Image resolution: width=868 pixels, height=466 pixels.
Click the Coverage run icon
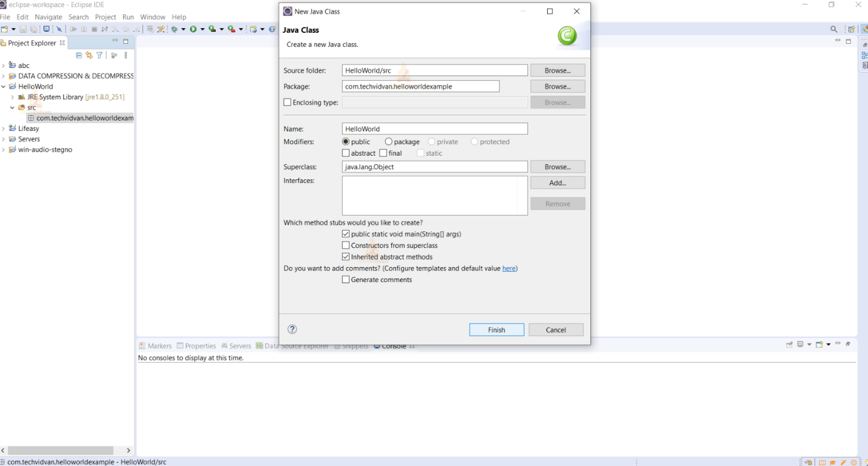coord(212,29)
